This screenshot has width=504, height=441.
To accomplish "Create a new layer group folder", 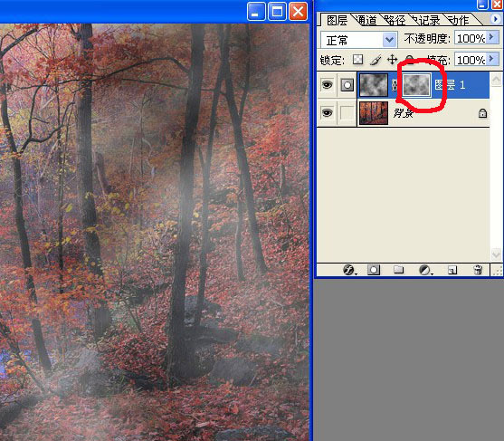I will (x=398, y=269).
